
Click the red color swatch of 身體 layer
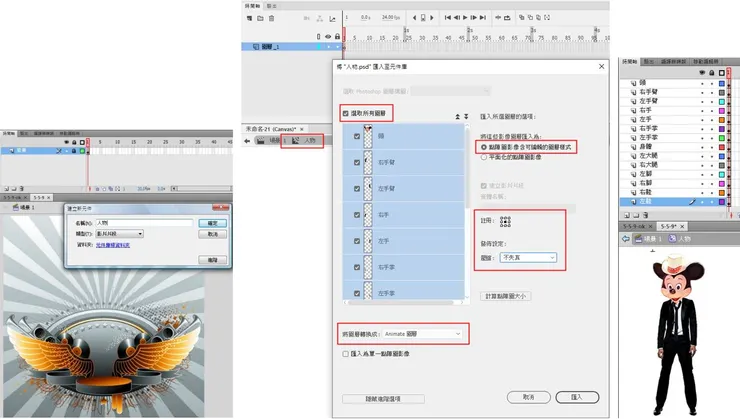tap(722, 147)
